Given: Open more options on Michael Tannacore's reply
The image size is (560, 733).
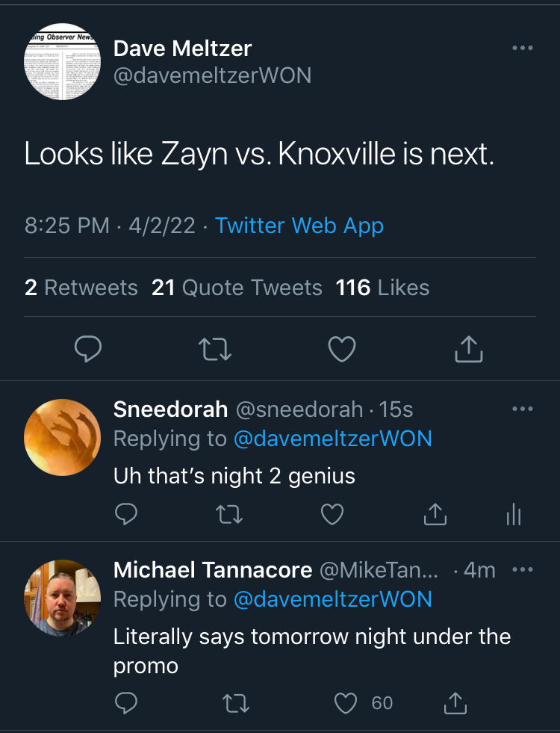Looking at the screenshot, I should click(523, 569).
